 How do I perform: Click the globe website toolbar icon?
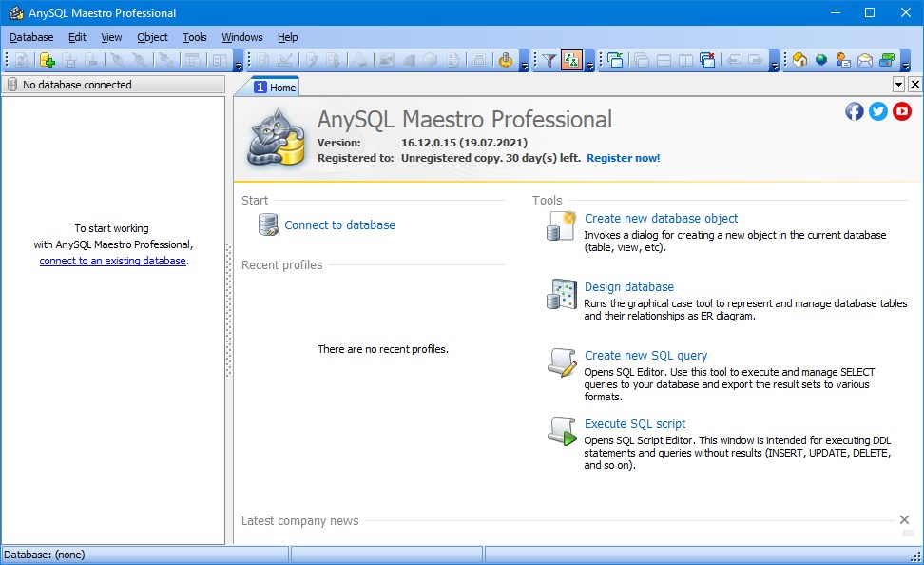[x=820, y=61]
